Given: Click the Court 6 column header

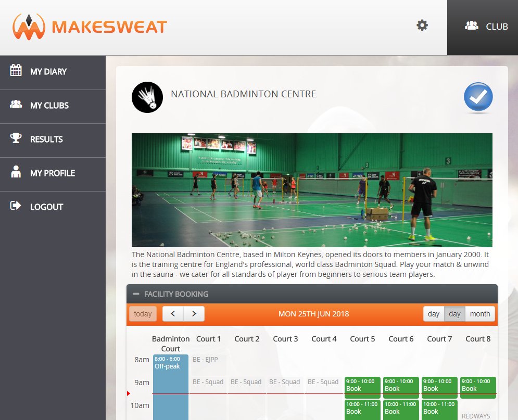Looking at the screenshot, I should pos(401,339).
